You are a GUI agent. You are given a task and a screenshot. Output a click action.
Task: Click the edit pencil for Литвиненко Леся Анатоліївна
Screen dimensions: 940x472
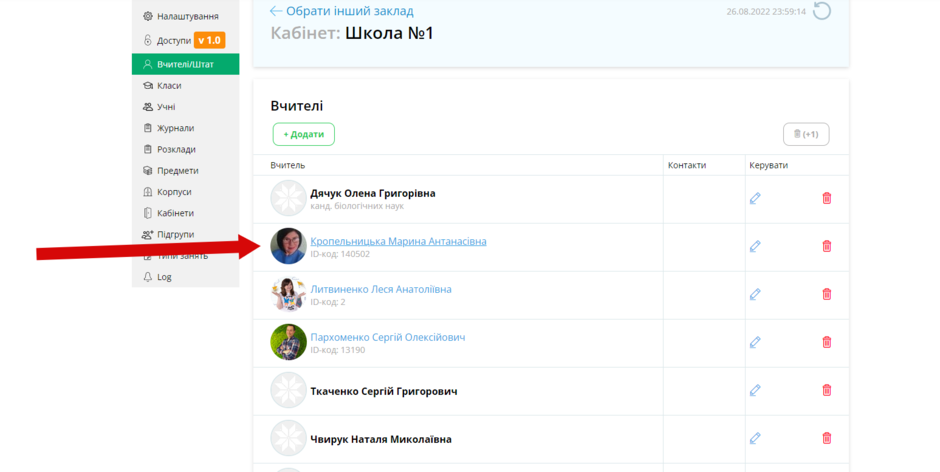point(755,294)
